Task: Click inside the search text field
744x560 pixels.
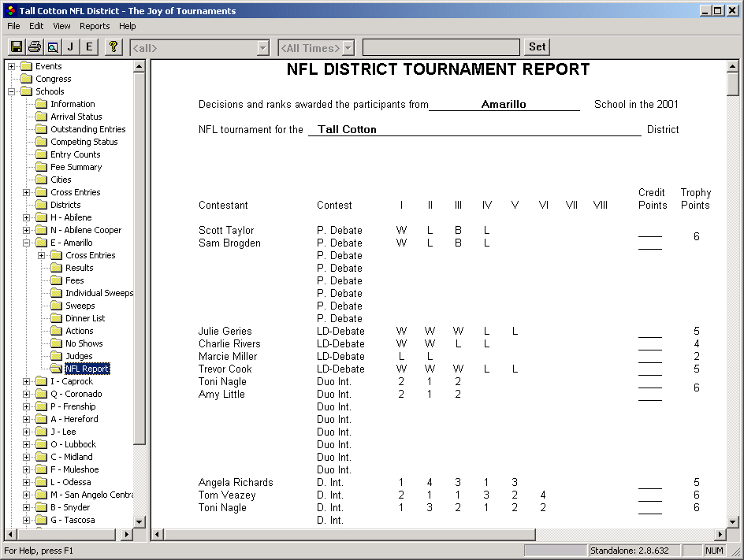Action: 440,47
